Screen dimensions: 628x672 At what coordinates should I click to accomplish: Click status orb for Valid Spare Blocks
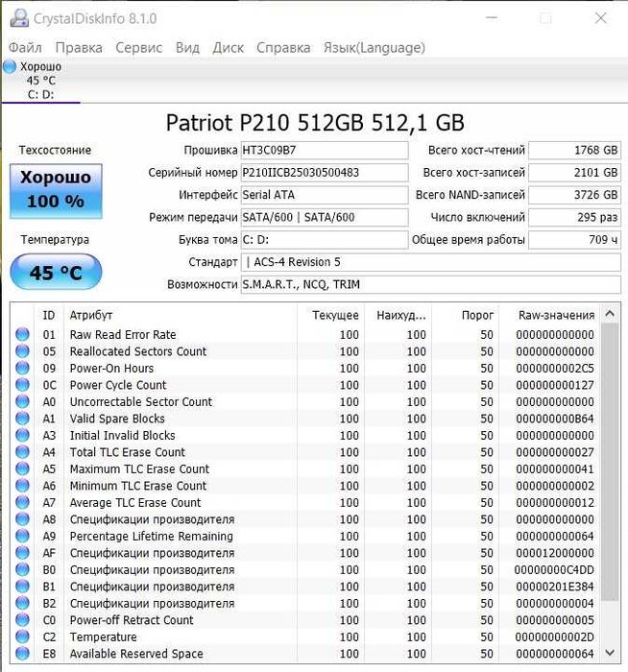pos(22,419)
